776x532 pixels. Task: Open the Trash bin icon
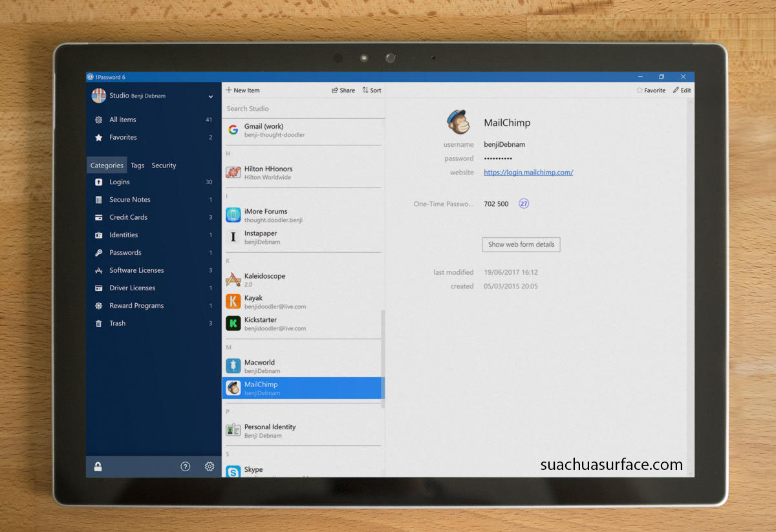click(99, 323)
